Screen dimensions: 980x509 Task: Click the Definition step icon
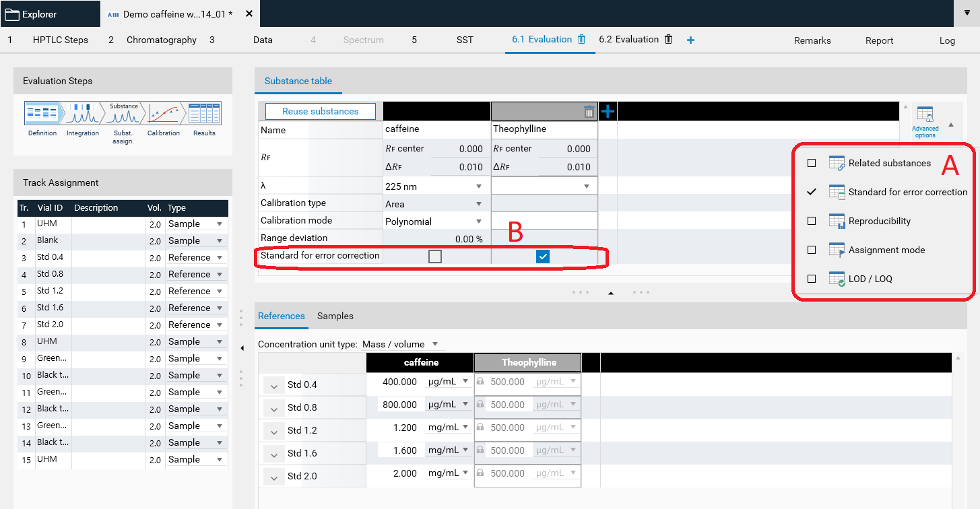click(42, 114)
